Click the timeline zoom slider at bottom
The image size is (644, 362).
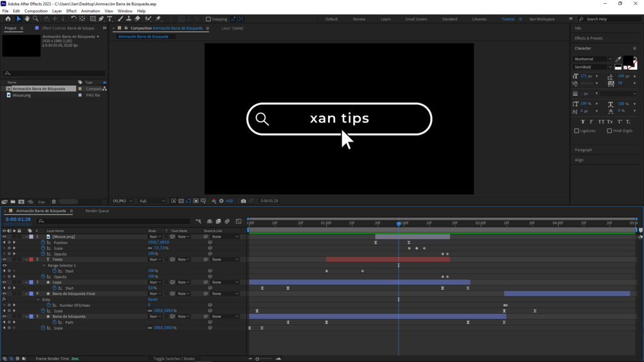click(263, 359)
